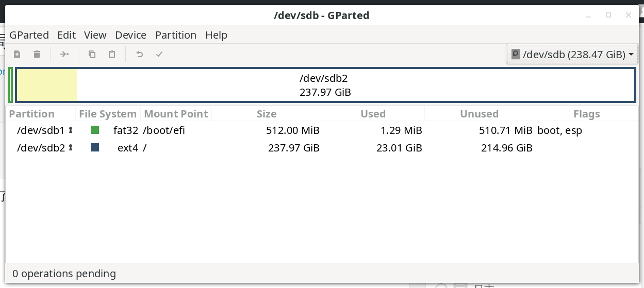Click the Apply all operations checkmark
644x288 pixels.
[x=159, y=54]
